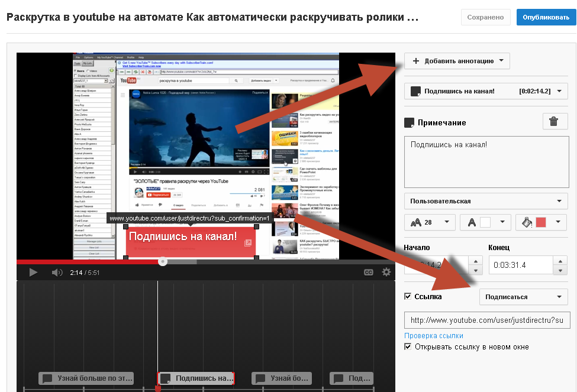
Task: Click the Конец time field 0:03:31.4
Action: (521, 265)
